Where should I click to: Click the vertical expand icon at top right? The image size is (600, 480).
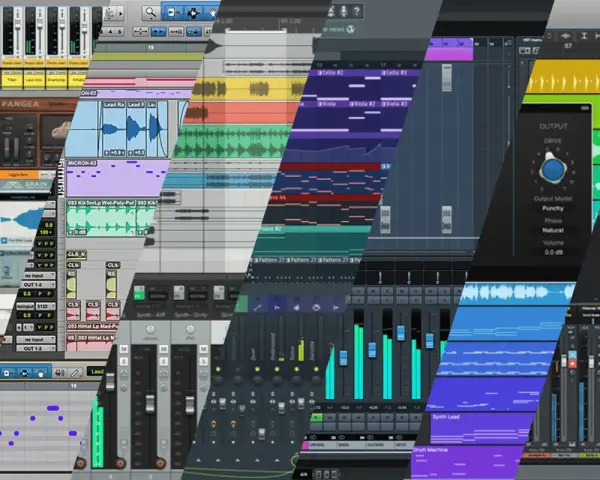(584, 36)
